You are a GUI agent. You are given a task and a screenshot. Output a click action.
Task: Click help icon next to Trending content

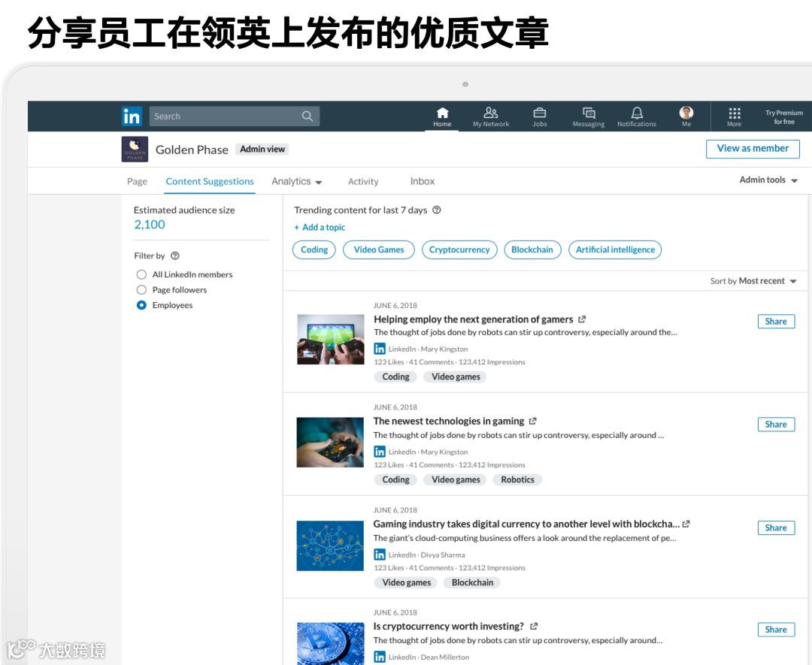tap(437, 210)
